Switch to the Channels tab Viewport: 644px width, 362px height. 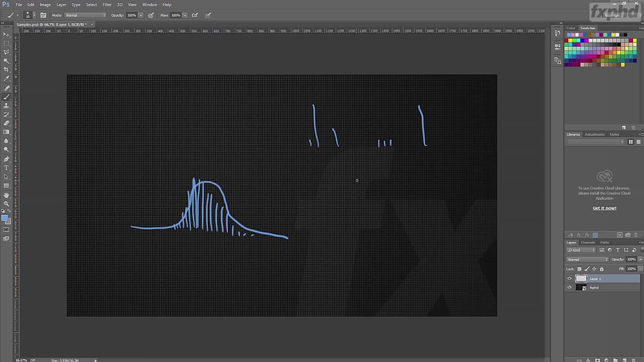[x=588, y=243]
